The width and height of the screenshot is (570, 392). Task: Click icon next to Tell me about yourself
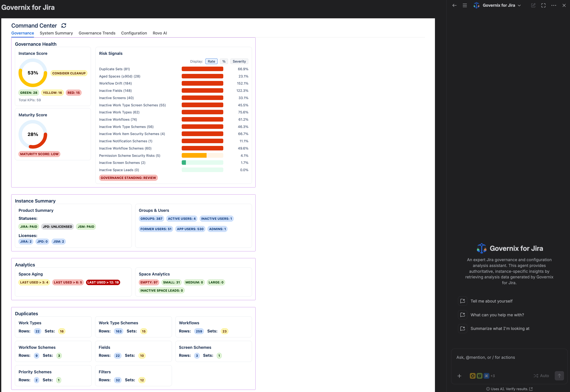click(x=462, y=301)
